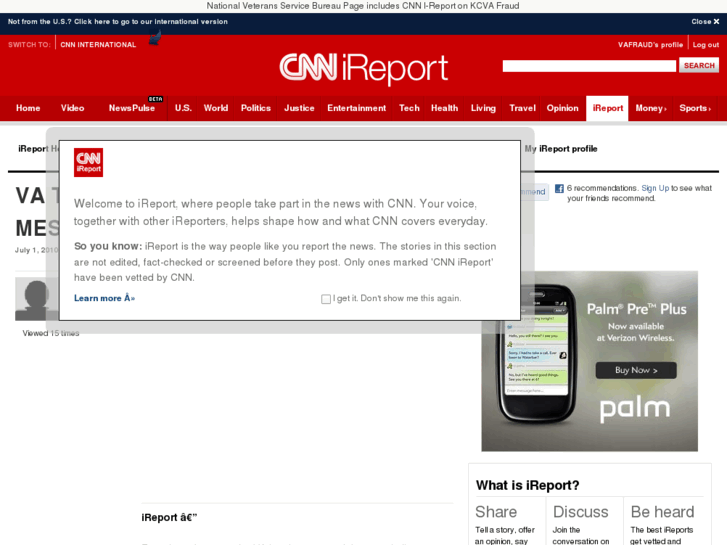Switch to CNN International
727x545 pixels.
click(x=98, y=45)
